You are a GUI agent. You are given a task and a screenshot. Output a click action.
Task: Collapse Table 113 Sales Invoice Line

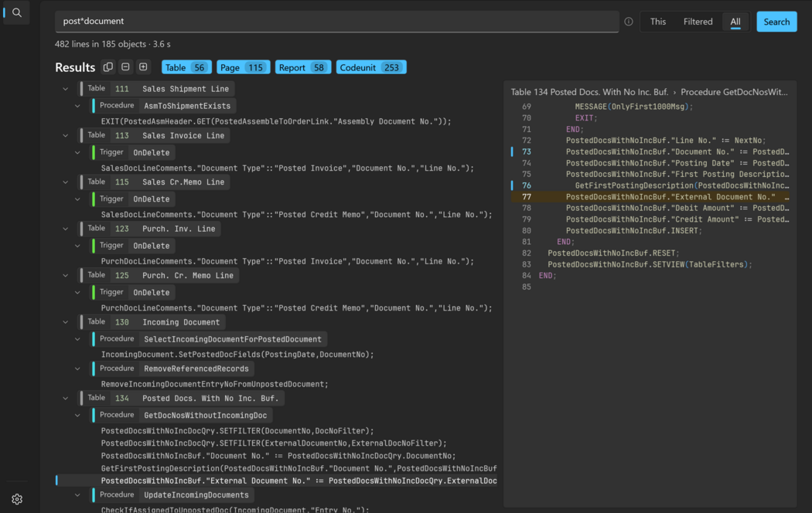coord(66,135)
